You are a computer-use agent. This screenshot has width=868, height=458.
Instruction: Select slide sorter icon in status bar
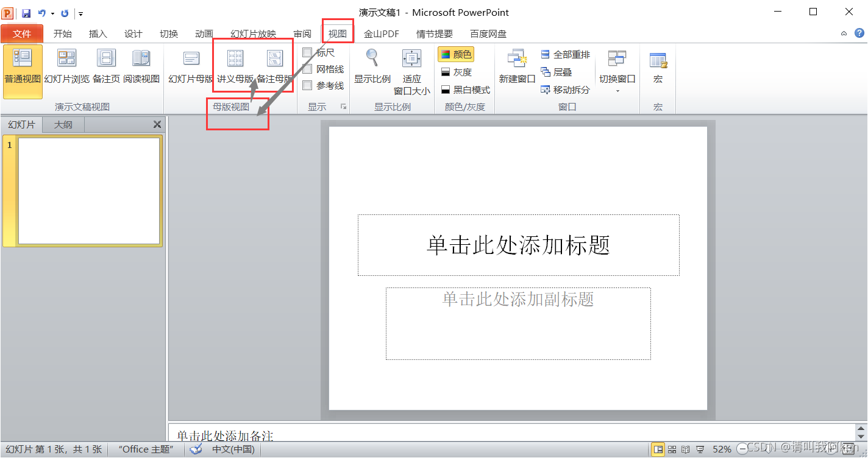point(672,449)
